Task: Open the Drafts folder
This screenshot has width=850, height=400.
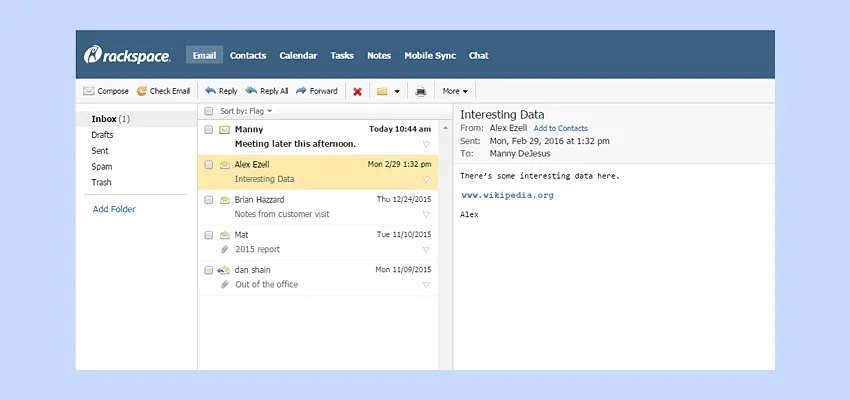Action: click(x=102, y=135)
